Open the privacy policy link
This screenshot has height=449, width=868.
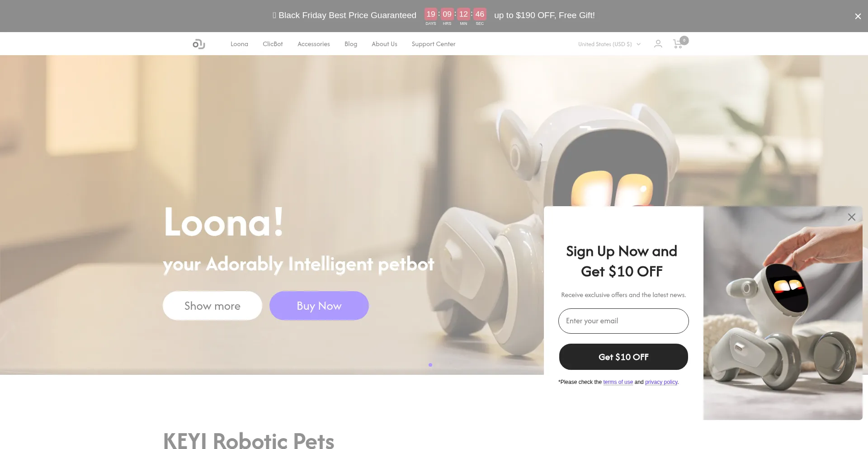[661, 382]
